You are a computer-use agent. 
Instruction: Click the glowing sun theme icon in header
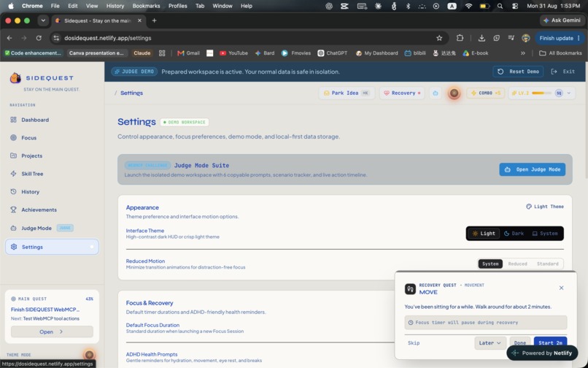454,93
